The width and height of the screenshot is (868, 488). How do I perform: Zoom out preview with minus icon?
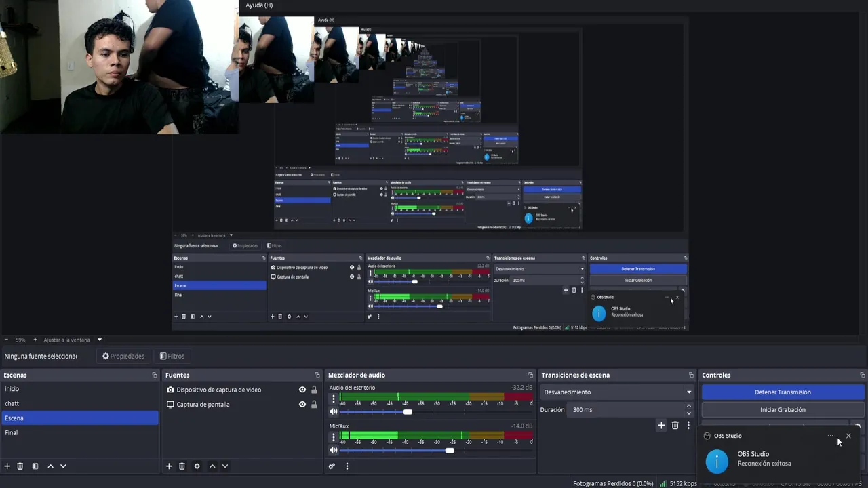click(6, 340)
